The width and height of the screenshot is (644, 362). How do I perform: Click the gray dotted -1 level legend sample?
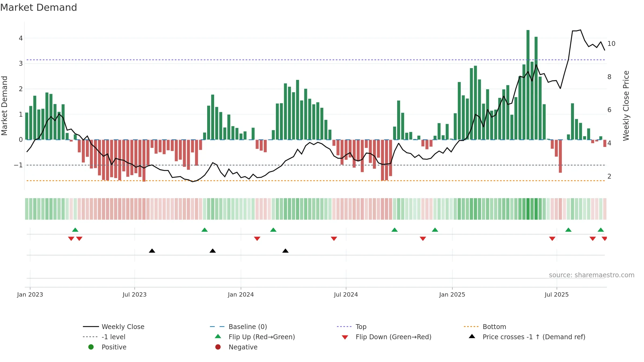tap(90, 337)
